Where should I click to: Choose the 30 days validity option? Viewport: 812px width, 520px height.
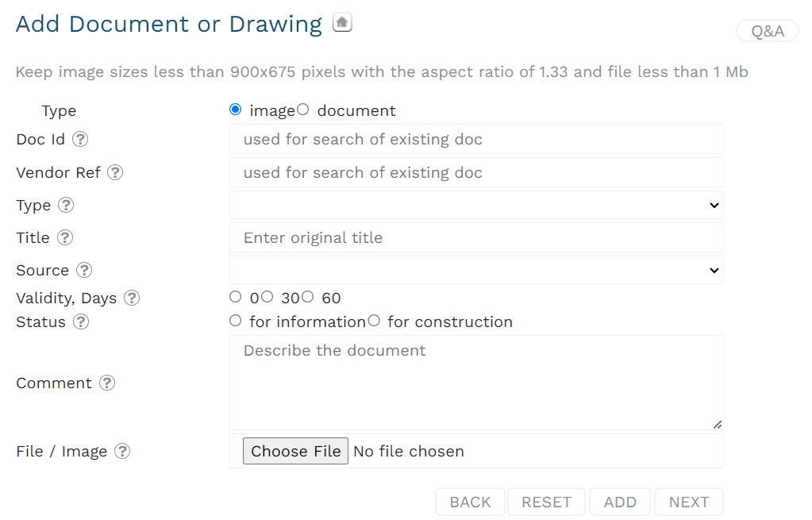267,297
